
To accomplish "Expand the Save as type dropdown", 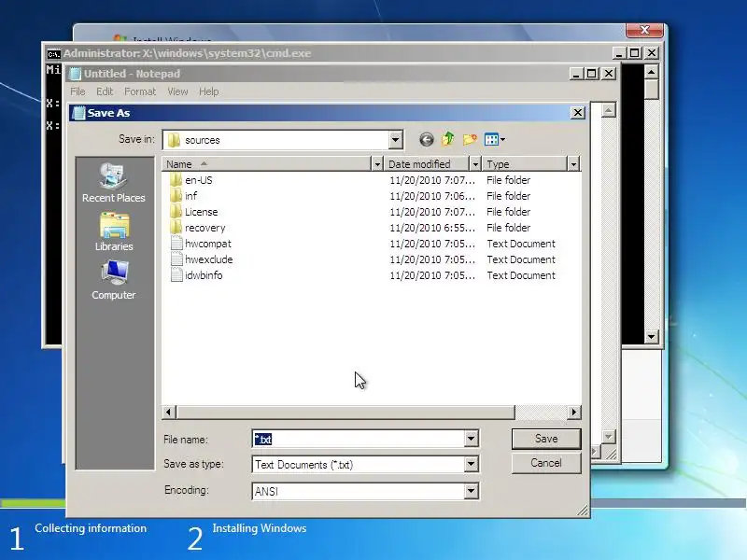I will point(471,464).
